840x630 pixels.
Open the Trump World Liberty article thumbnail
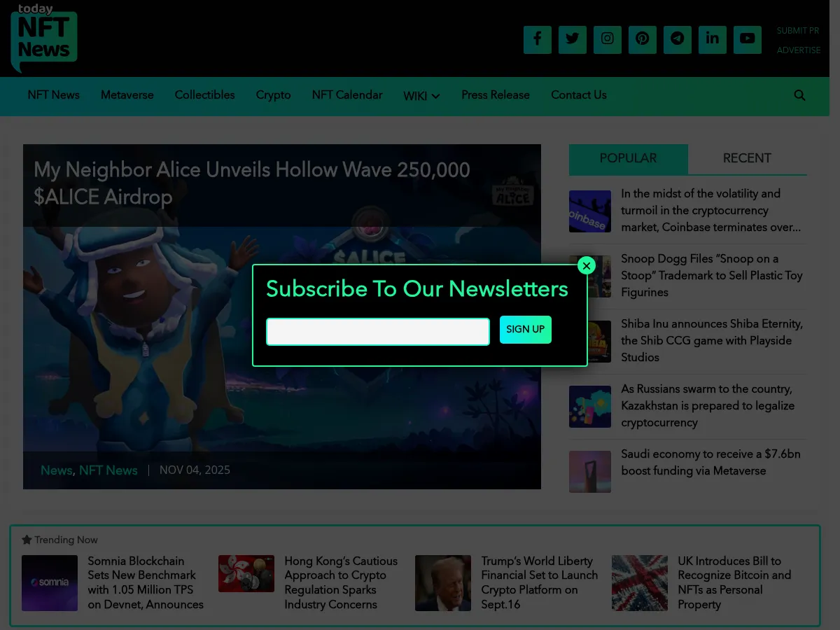point(442,583)
